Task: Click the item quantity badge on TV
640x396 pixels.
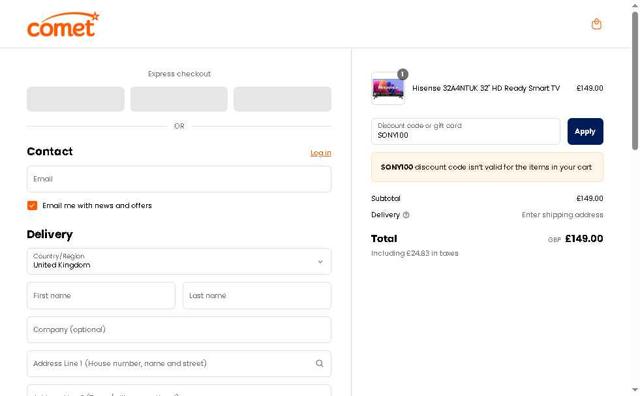Action: (x=402, y=74)
